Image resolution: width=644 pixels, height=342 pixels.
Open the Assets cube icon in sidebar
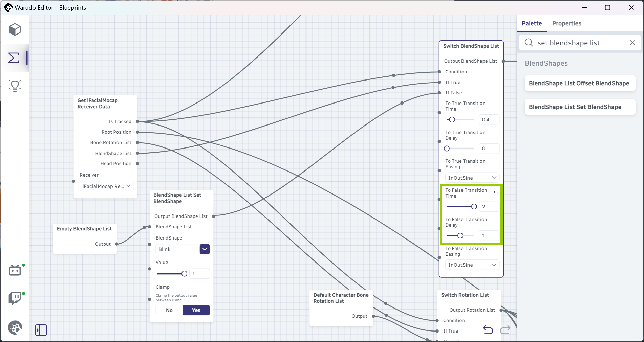15,29
